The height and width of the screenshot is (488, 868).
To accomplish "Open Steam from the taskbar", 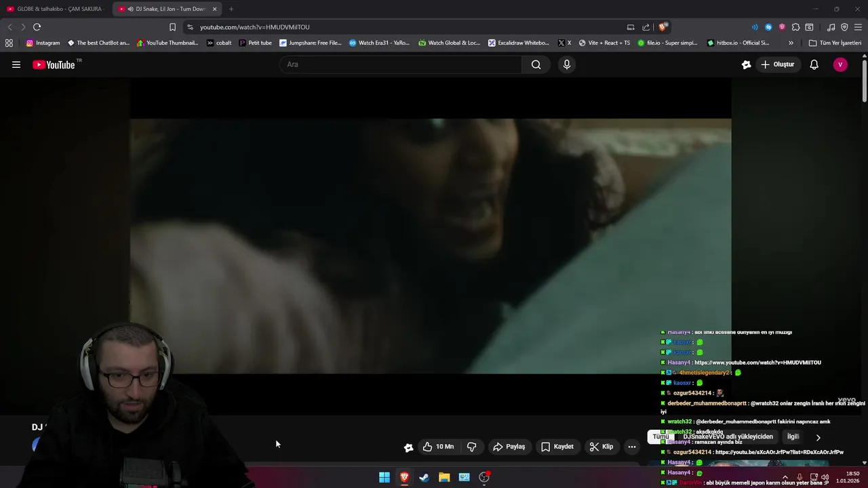I will pyautogui.click(x=424, y=477).
